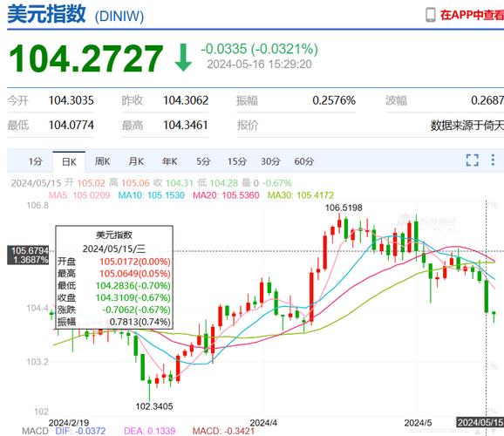Click the crosshair date label 2024/05/15
The width and height of the screenshot is (504, 436).
(x=480, y=422)
